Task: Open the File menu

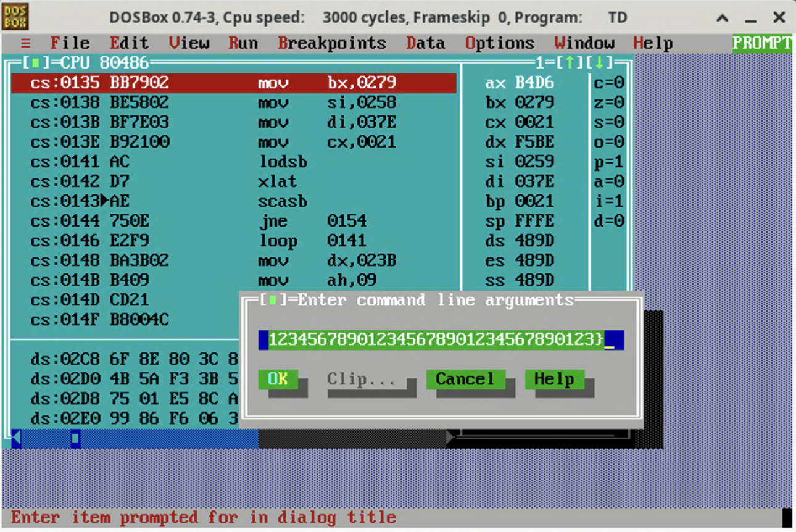Action: 70,43
